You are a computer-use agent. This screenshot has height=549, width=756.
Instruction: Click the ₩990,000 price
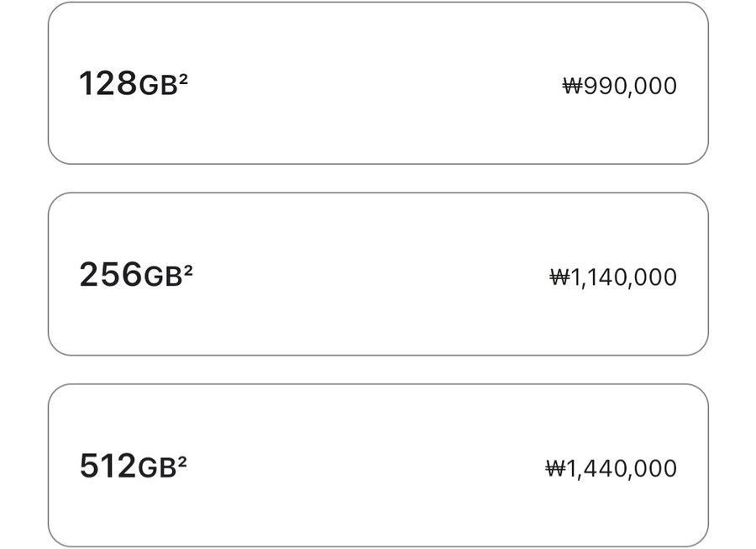point(620,86)
